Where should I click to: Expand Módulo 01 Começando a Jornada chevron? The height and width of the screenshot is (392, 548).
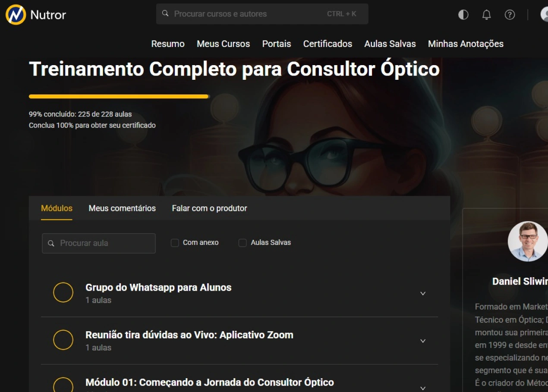[x=423, y=388]
